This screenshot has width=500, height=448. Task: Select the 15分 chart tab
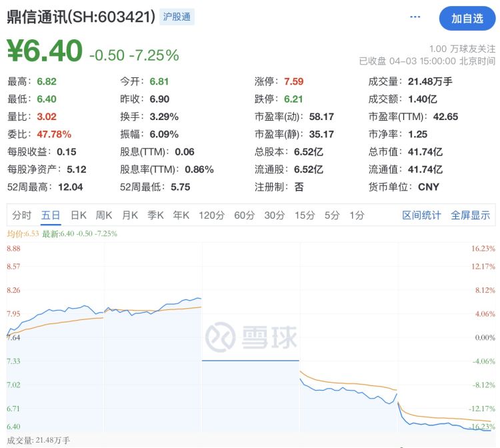[305, 215]
